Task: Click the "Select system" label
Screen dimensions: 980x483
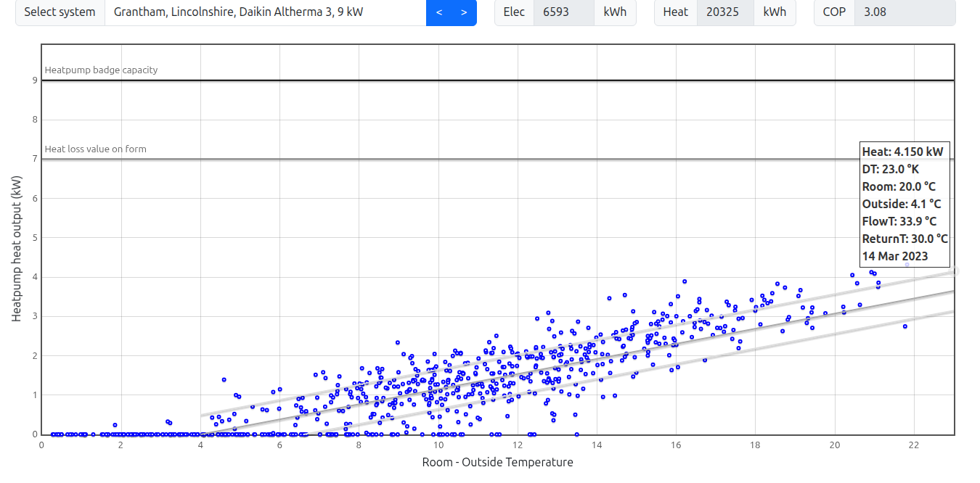Action: click(60, 12)
